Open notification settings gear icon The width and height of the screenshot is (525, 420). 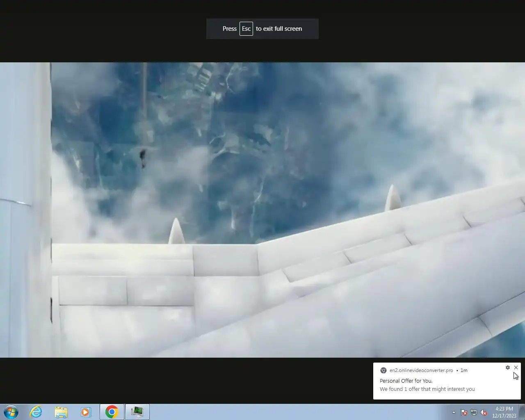tap(507, 367)
